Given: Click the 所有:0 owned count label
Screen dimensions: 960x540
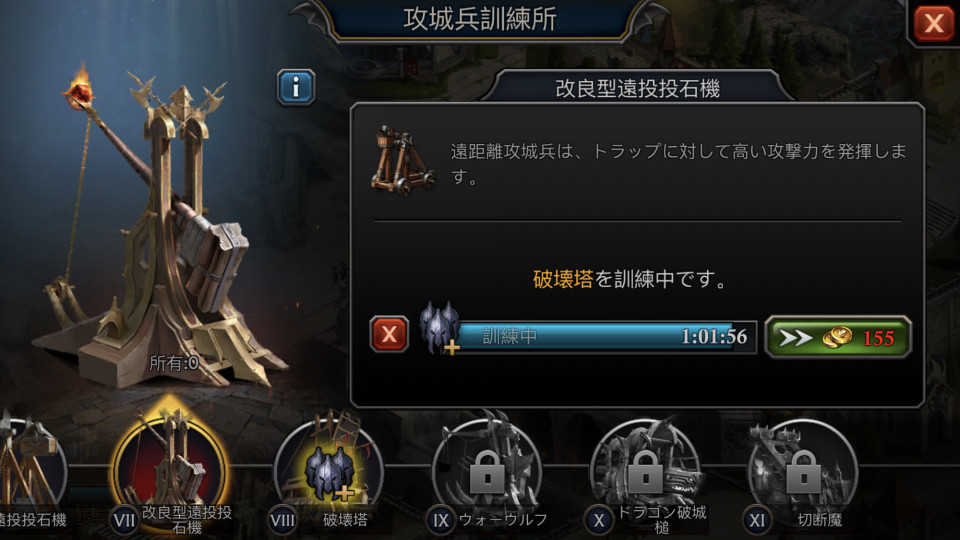Looking at the screenshot, I should pyautogui.click(x=174, y=363).
